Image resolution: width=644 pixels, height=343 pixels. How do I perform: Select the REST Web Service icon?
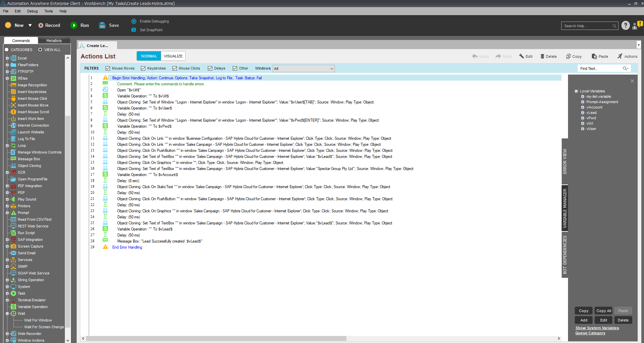pyautogui.click(x=13, y=226)
